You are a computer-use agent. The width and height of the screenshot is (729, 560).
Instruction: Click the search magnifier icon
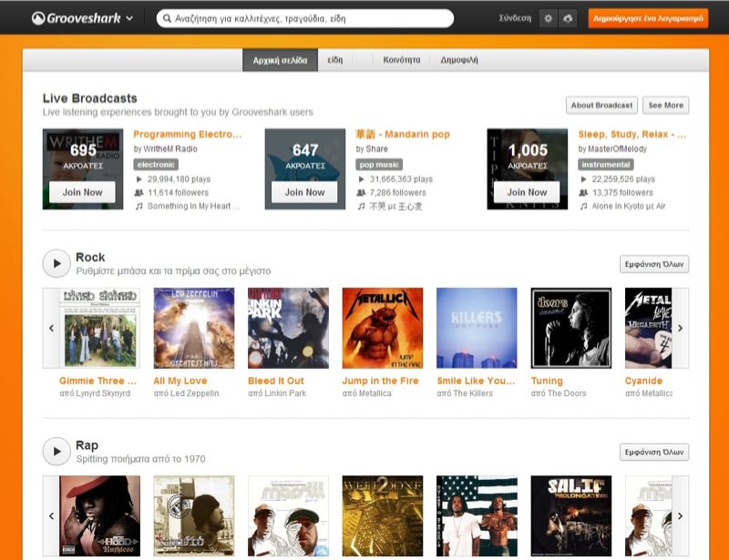click(x=167, y=18)
